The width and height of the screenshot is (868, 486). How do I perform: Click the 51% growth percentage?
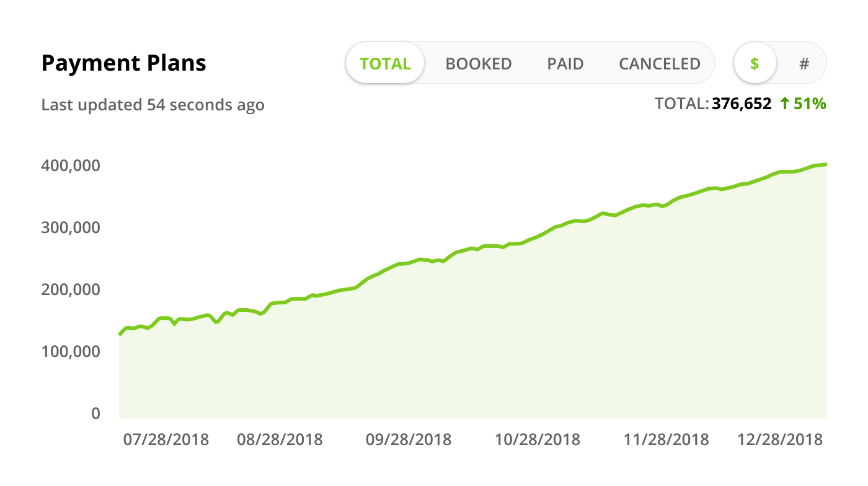(x=809, y=104)
